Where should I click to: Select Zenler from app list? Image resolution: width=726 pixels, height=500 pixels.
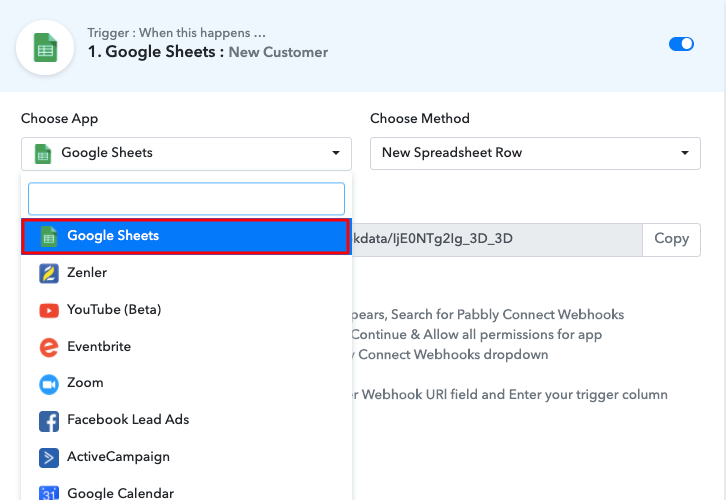[x=186, y=273]
